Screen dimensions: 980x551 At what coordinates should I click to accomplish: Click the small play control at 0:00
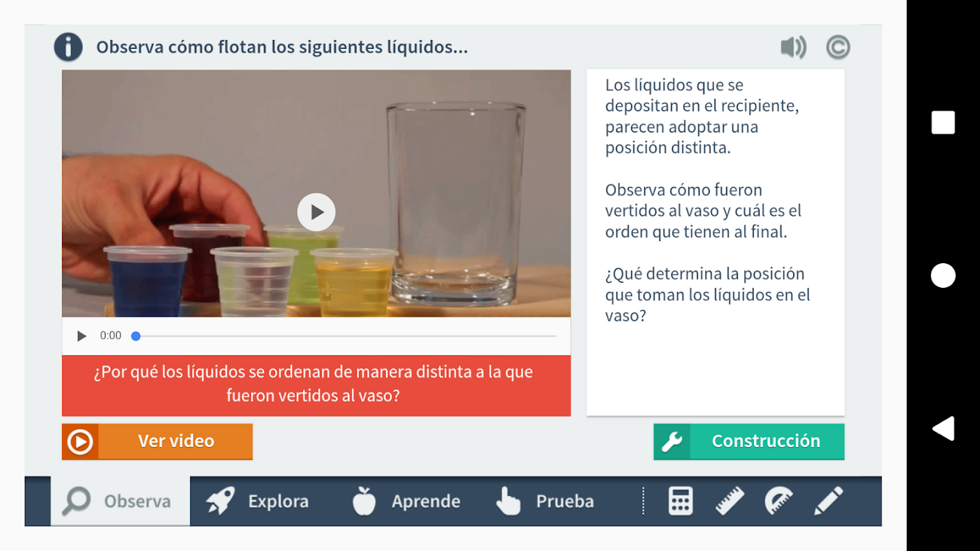81,336
